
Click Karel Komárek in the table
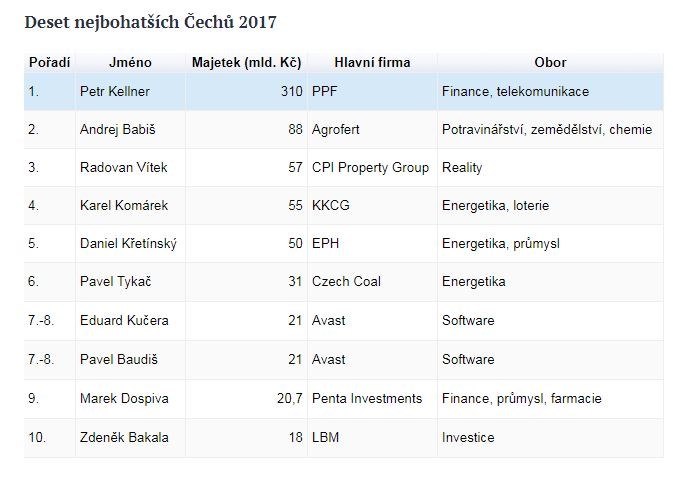click(122, 205)
